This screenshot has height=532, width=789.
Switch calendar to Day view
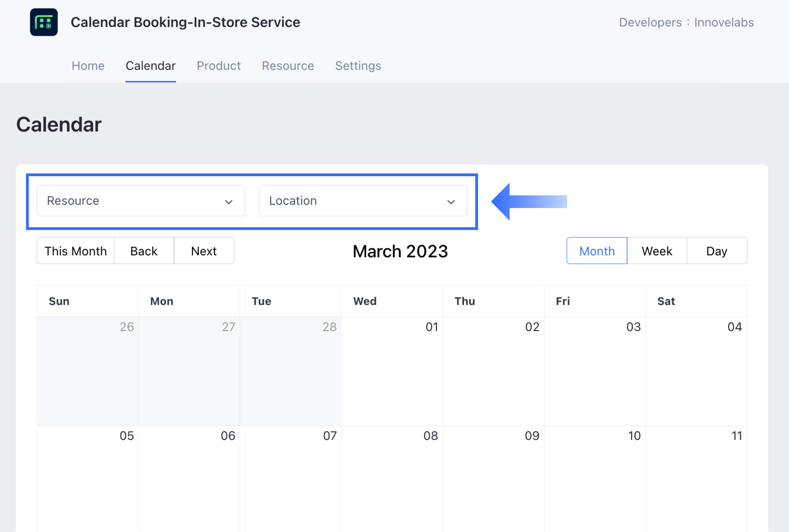(716, 251)
